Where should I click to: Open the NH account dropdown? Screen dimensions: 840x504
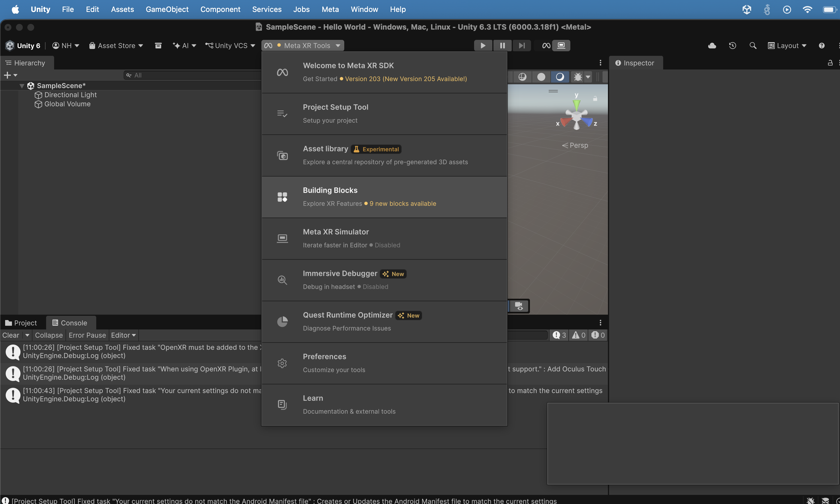pos(65,46)
